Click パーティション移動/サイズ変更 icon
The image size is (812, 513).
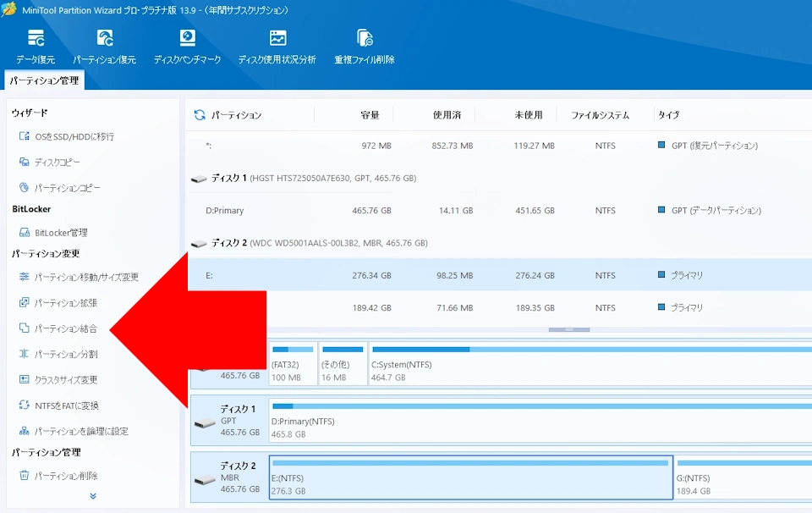pos(24,277)
